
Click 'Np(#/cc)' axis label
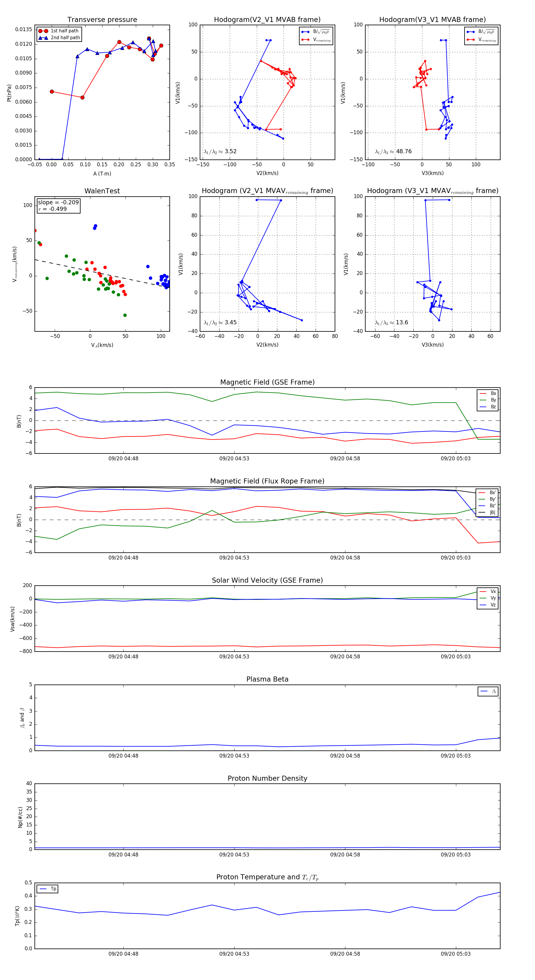20,817
